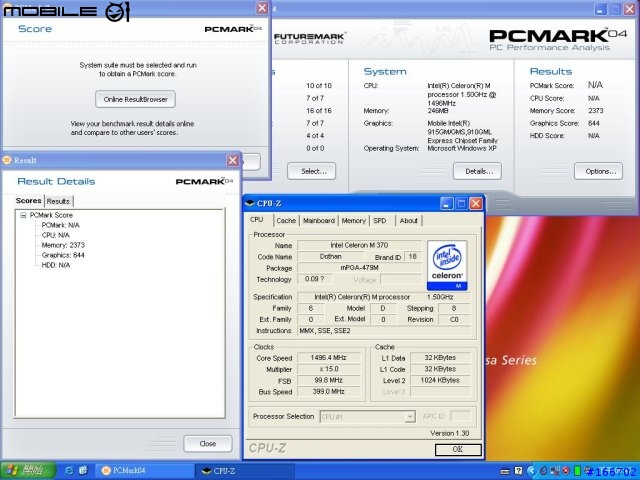Open the SPD tab in CPU-Z
This screenshot has height=480, width=640.
[x=380, y=220]
